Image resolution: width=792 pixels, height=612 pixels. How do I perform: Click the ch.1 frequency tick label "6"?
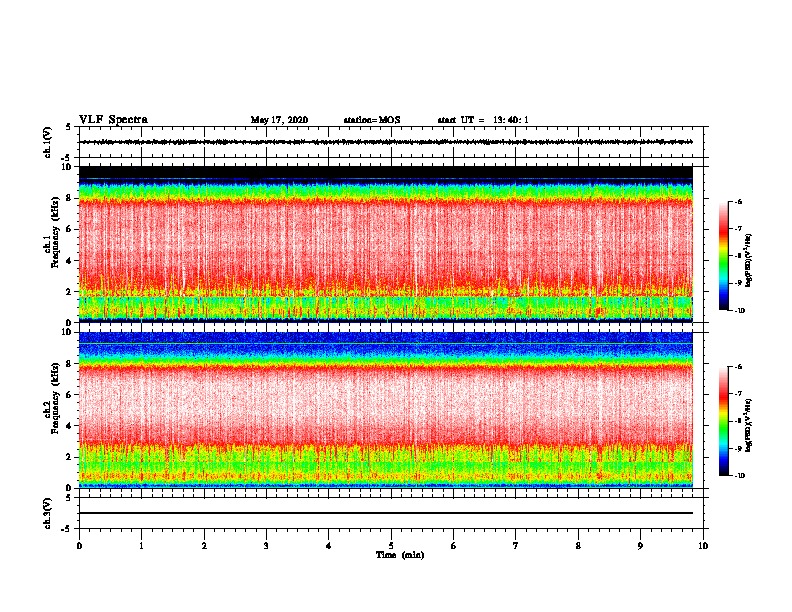point(69,229)
